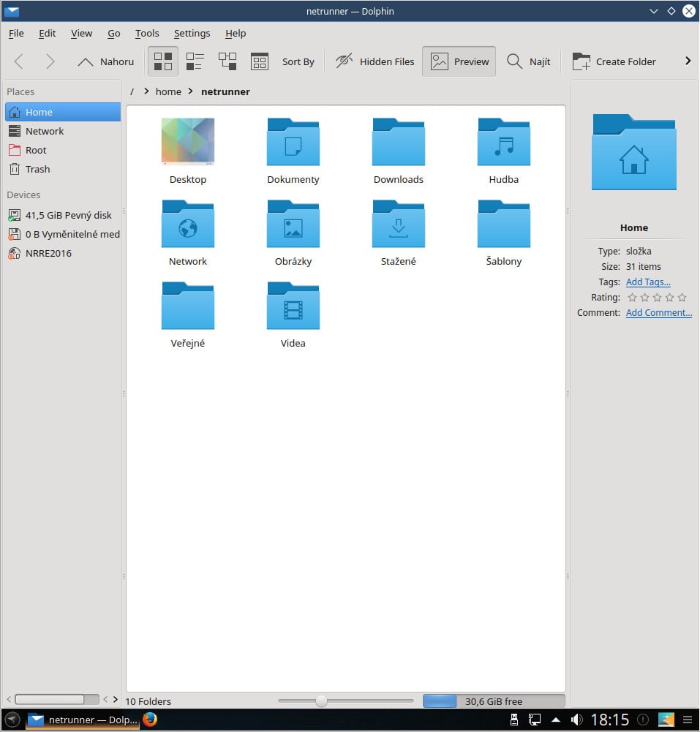Click netrunner in the breadcrumb path
700x732 pixels.
click(x=225, y=92)
